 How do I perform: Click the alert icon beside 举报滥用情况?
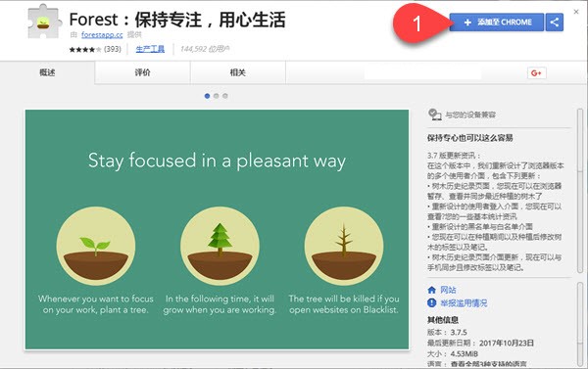[x=431, y=302]
